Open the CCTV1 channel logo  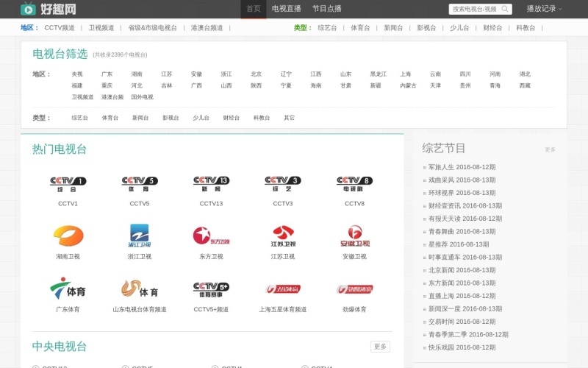click(x=68, y=184)
